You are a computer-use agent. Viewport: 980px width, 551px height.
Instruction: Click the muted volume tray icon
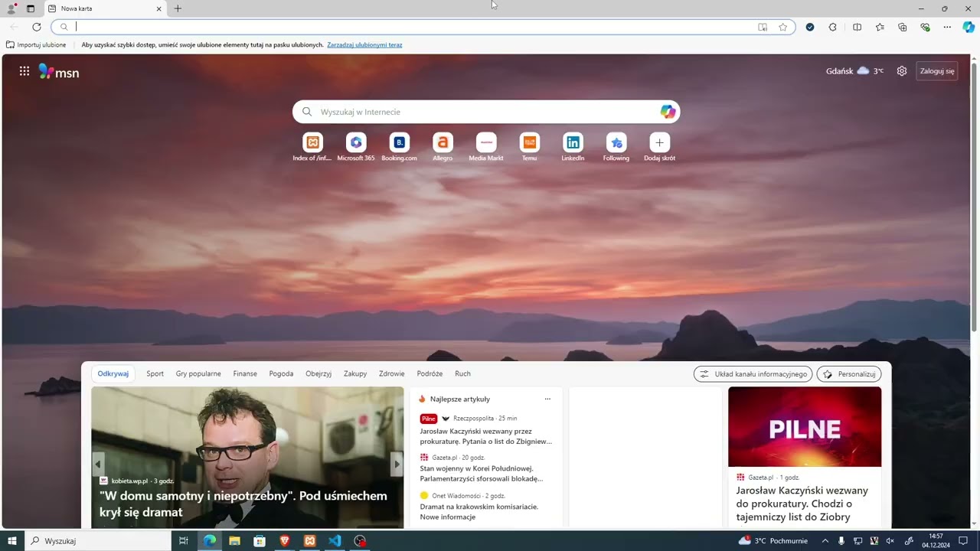click(890, 541)
